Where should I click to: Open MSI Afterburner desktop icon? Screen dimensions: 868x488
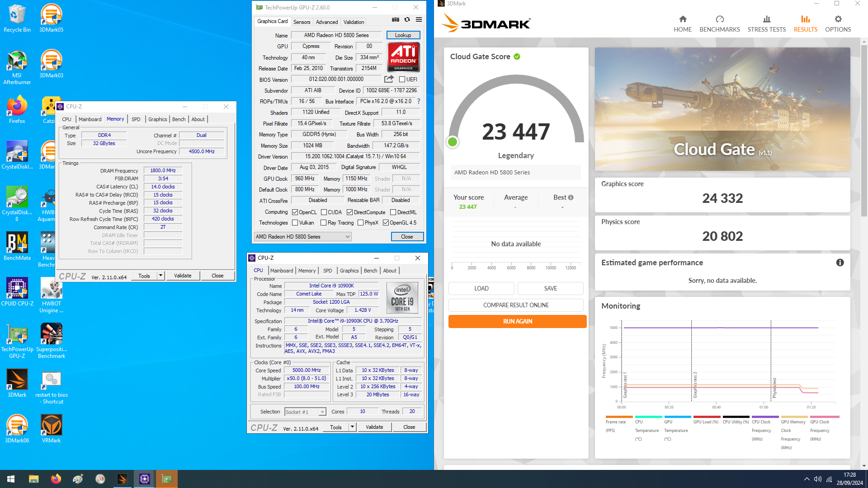point(17,67)
